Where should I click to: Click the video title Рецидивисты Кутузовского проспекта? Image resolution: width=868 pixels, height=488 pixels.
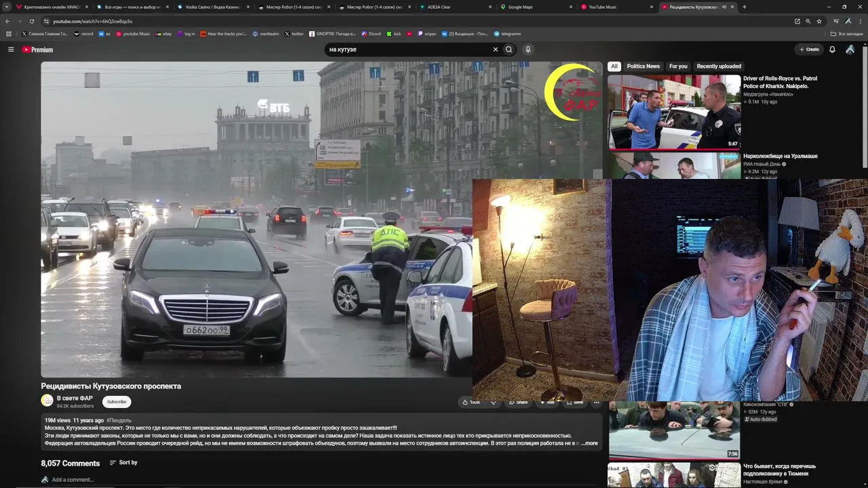pos(111,386)
